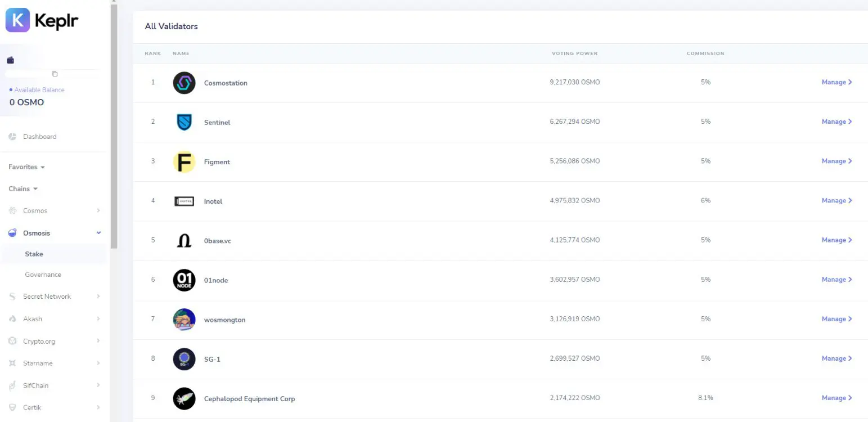
Task: Click the Figment validator logo
Action: coord(184,162)
